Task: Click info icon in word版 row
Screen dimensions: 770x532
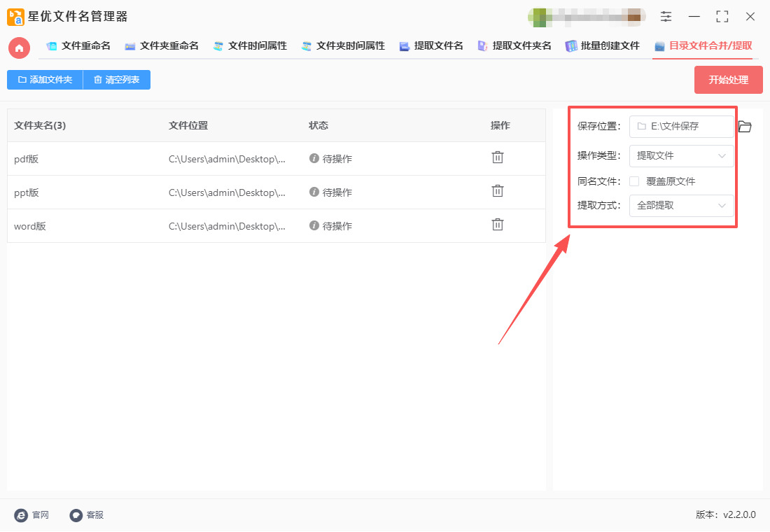Action: 314,225
